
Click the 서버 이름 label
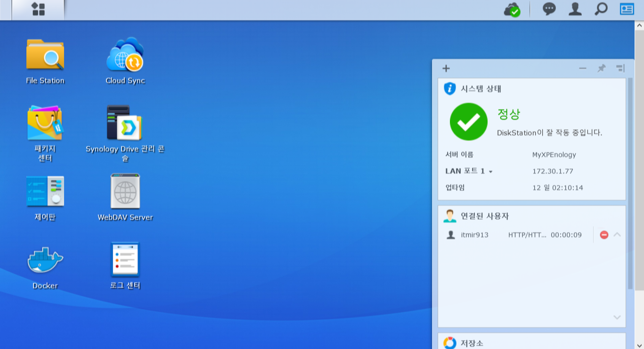[459, 155]
